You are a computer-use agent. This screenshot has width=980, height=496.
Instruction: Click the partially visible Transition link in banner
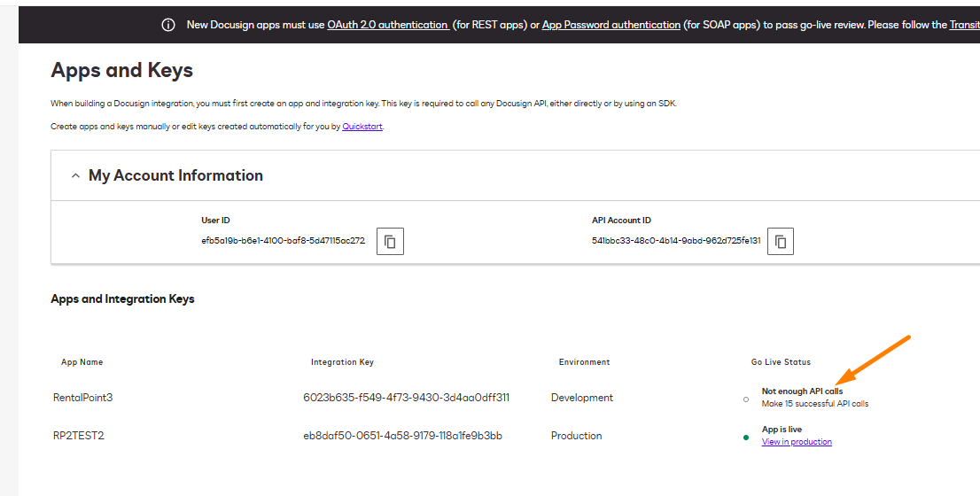click(964, 25)
